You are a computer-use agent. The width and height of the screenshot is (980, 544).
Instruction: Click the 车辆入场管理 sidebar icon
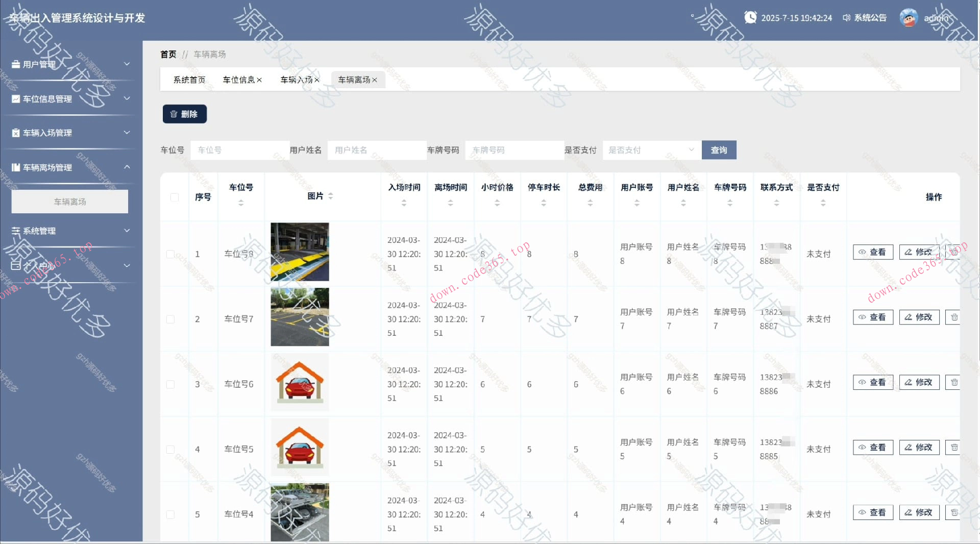15,133
